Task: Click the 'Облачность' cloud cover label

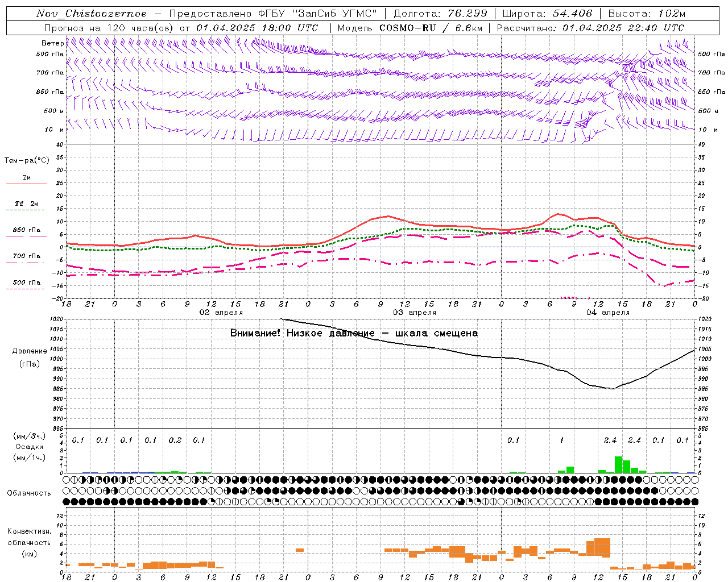Action: click(x=29, y=493)
